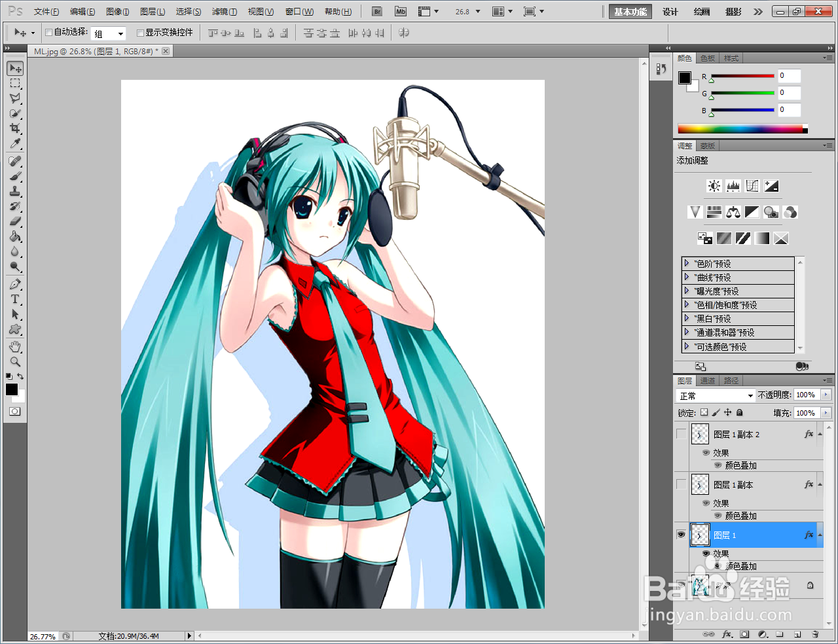
Task: Show layer '图层 1 副本 2' visibility box
Action: click(681, 434)
